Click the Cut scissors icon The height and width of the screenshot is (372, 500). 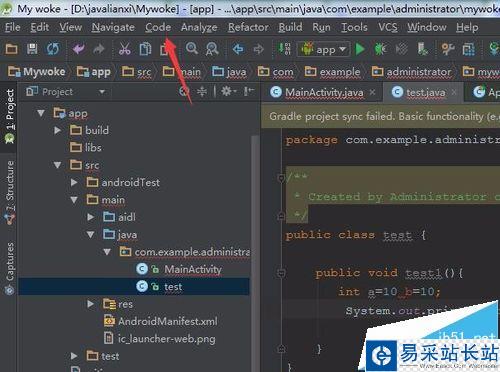tap(125, 49)
